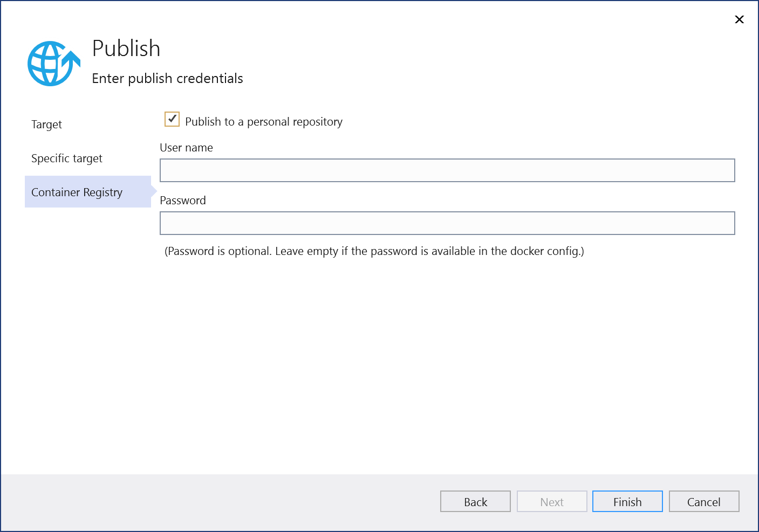Screen dimensions: 759x532
Task: Switch to the Specific target step
Action: (x=67, y=158)
